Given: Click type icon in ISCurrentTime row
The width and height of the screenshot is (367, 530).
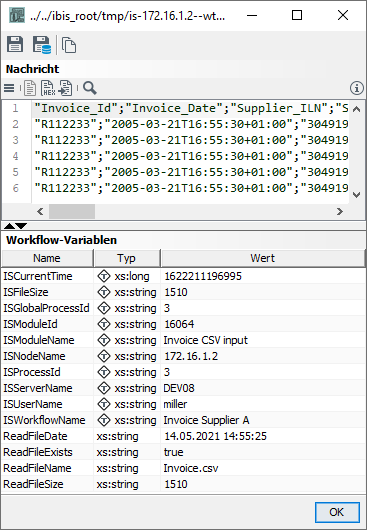Looking at the screenshot, I should coord(104,276).
